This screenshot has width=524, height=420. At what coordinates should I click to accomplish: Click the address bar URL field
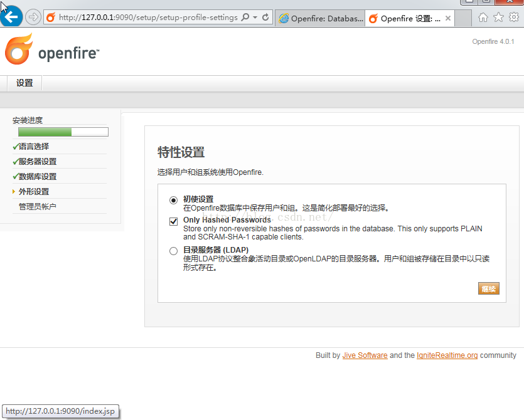(147, 18)
